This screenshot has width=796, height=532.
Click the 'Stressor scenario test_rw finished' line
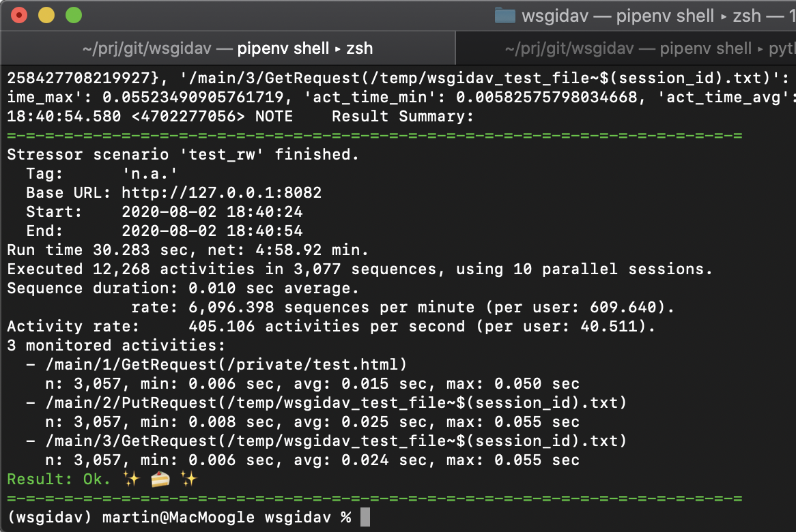183,154
